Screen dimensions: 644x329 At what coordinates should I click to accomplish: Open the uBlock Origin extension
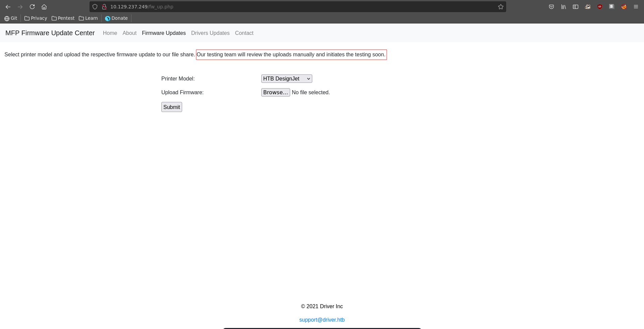coord(599,7)
